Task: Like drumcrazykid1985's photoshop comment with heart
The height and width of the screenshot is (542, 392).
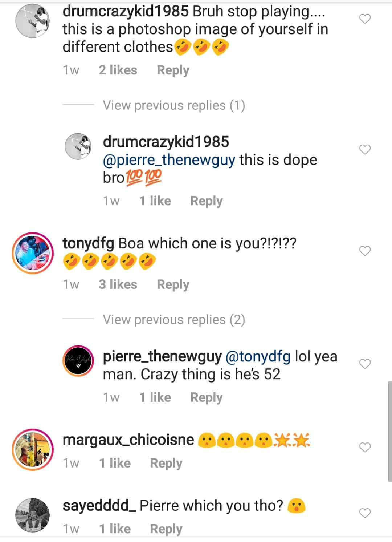Action: click(x=365, y=19)
